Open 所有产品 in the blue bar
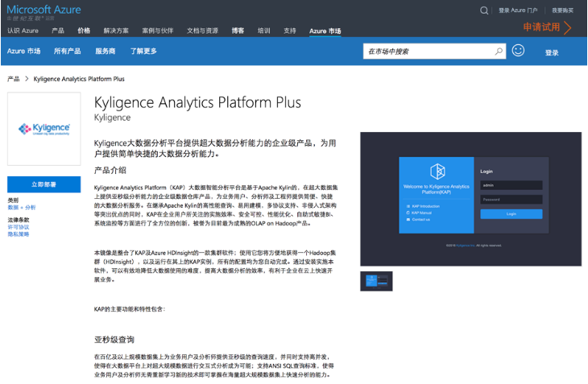Screen dimensions: 588x384 pyautogui.click(x=67, y=51)
